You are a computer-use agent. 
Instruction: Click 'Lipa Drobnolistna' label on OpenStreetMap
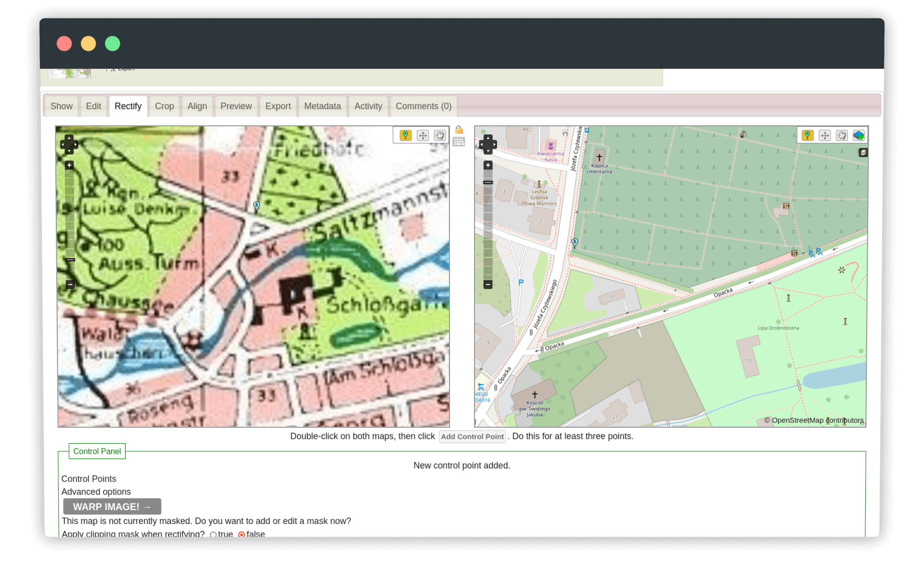(778, 328)
